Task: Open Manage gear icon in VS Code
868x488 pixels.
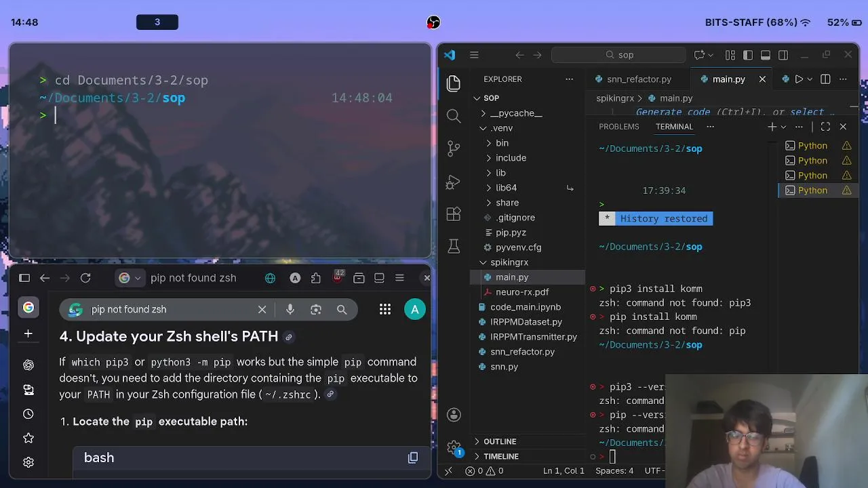Action: tap(454, 447)
